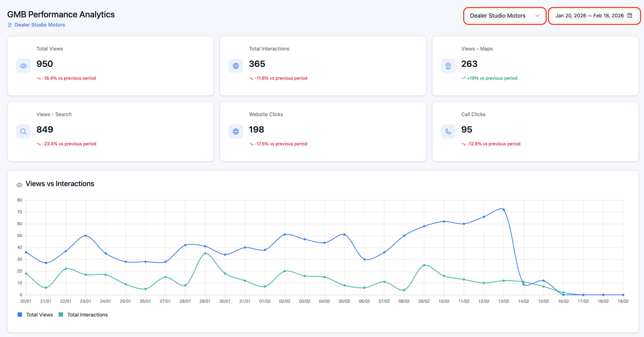The image size is (644, 337).
Task: Click the chevron arrow of location selector
Action: point(537,16)
